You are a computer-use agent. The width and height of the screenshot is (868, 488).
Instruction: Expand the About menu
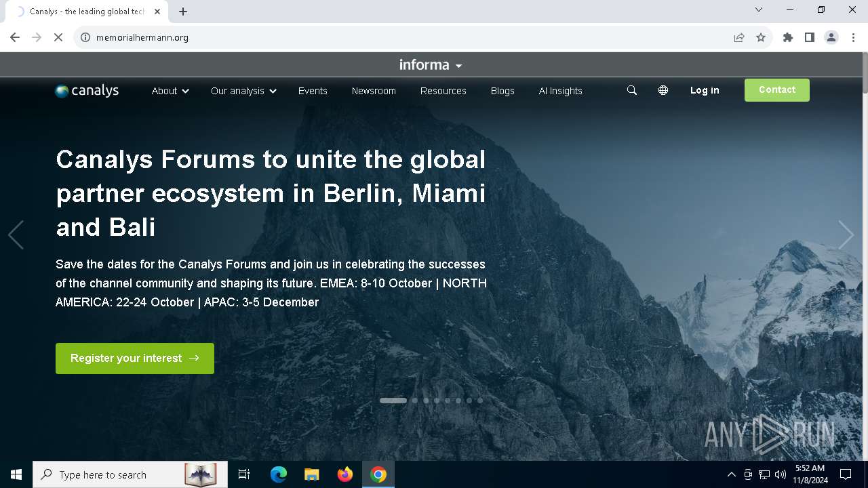(170, 91)
